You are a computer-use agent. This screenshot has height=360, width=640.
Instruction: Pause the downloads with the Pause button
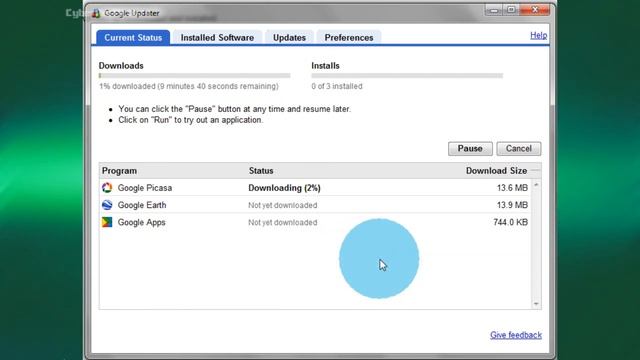(470, 149)
